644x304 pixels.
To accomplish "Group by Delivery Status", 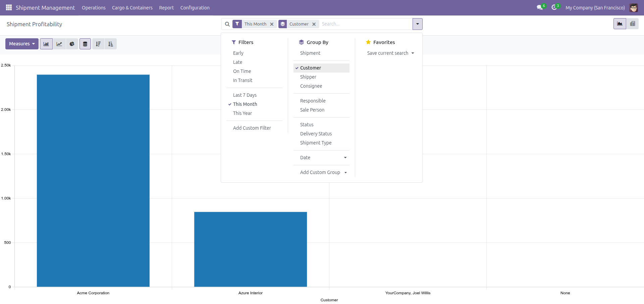I will 321,134.
